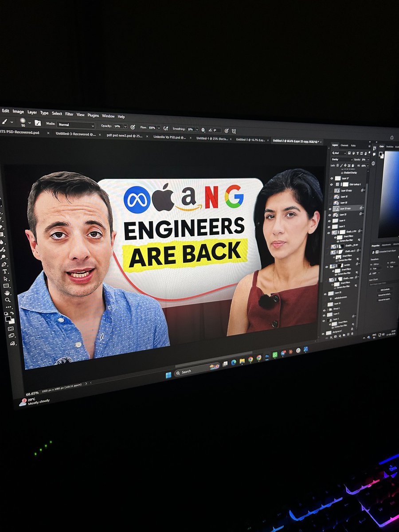399x532 pixels.
Task: Select the Horizontal Type tool
Action: click(x=5, y=271)
